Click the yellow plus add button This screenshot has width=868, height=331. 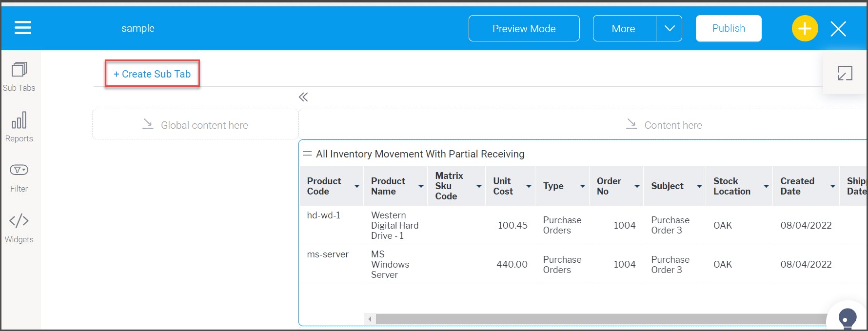(805, 28)
